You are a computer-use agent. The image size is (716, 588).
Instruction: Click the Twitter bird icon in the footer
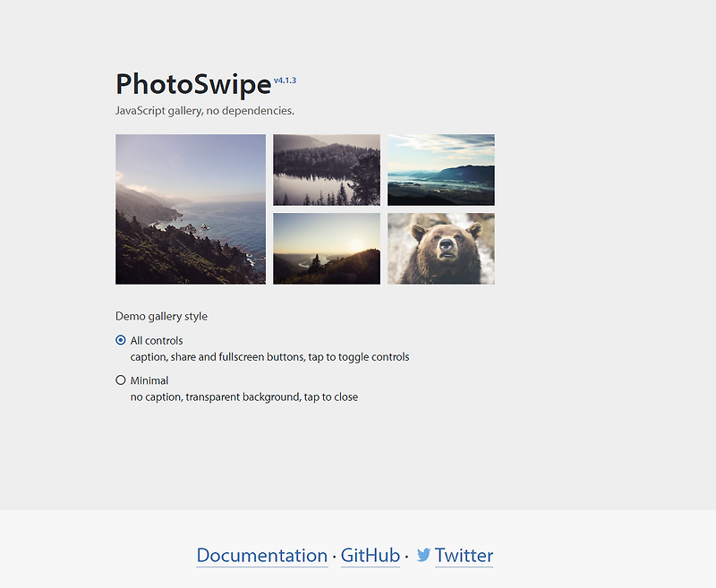424,555
